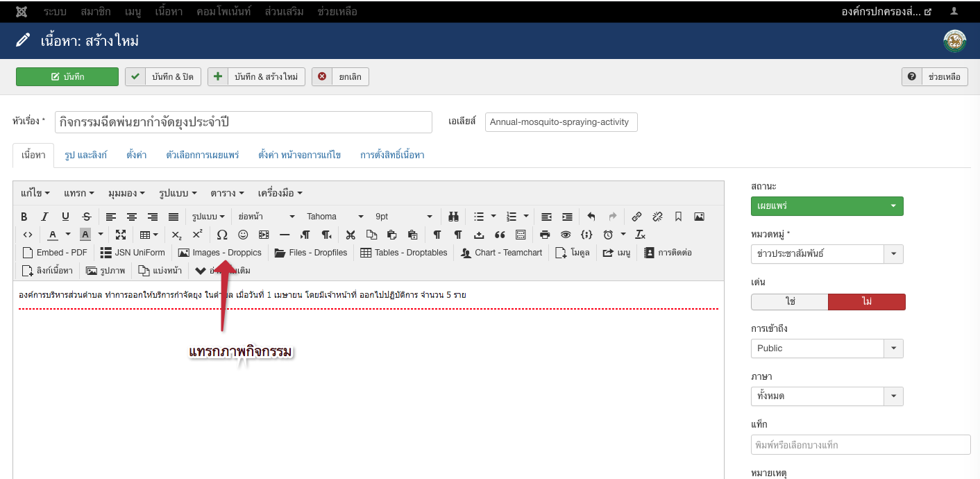
Task: Toggle strikethrough formatting
Action: coord(87,217)
